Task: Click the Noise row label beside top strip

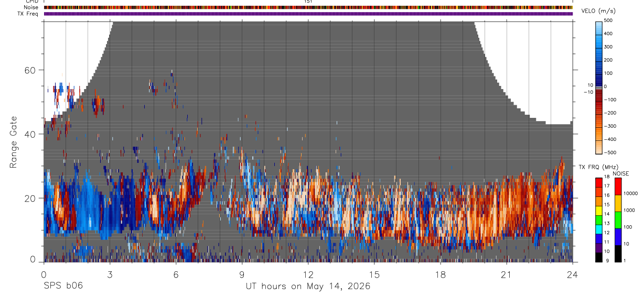Action: tap(30, 7)
